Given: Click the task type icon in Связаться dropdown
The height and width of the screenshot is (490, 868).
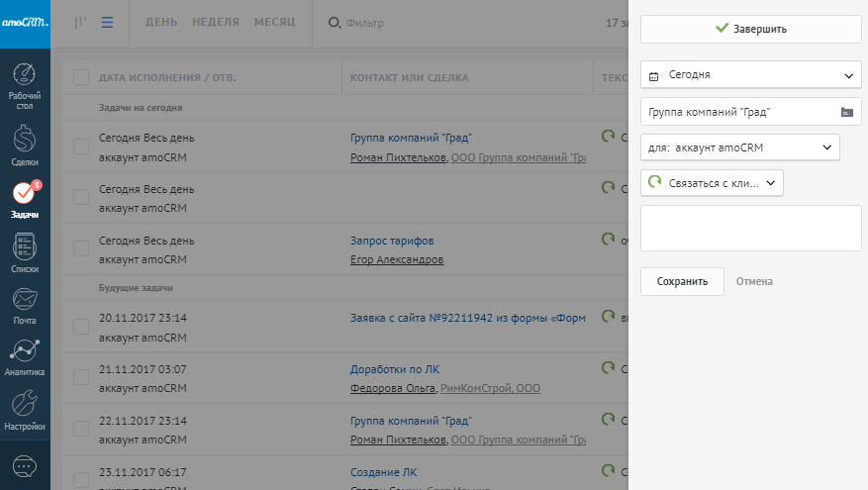Looking at the screenshot, I should (655, 181).
